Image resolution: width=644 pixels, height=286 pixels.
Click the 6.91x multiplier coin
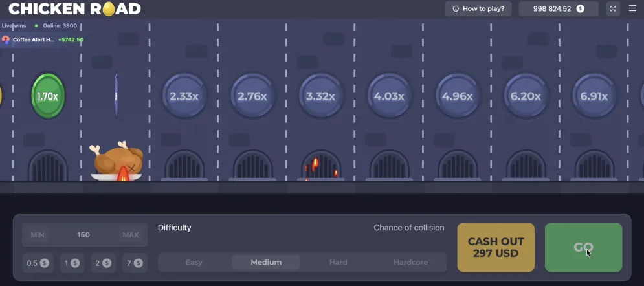594,96
